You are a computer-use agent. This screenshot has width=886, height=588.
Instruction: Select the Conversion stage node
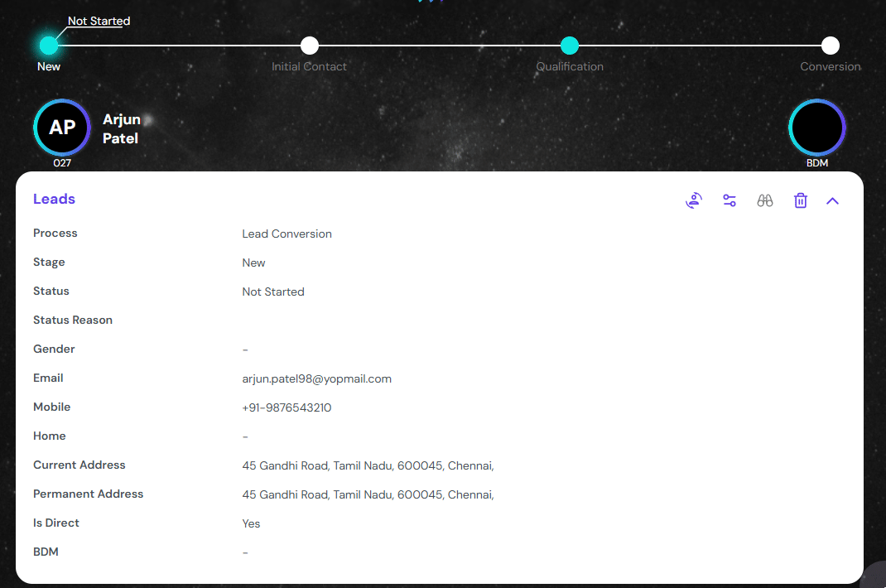[831, 46]
